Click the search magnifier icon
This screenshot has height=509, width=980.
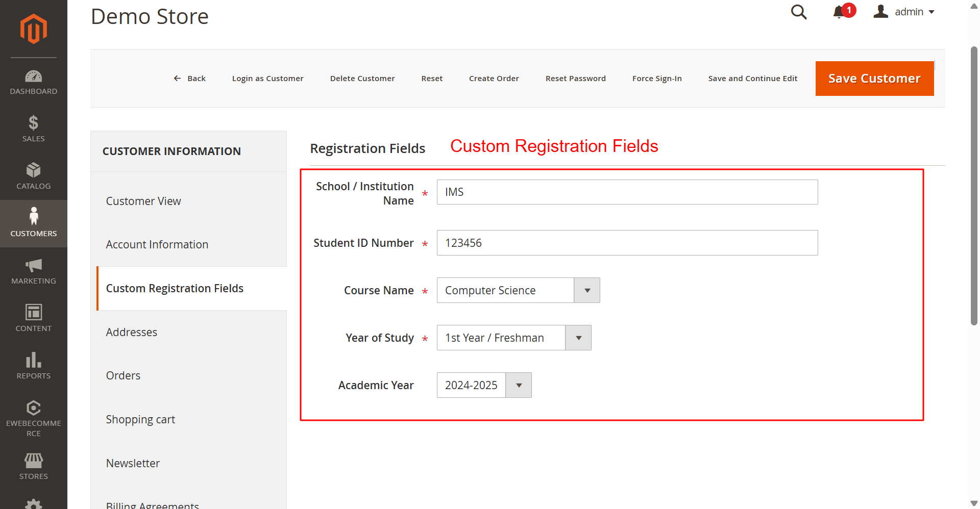point(799,12)
